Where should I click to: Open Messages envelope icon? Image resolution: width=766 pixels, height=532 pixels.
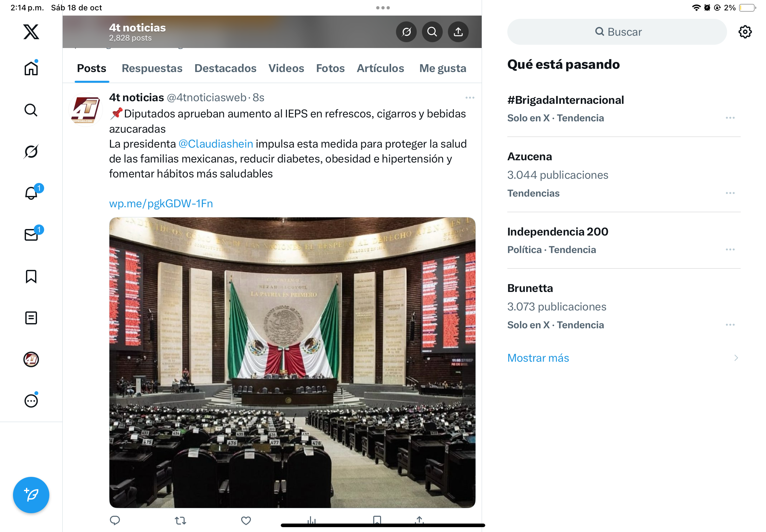(x=31, y=235)
